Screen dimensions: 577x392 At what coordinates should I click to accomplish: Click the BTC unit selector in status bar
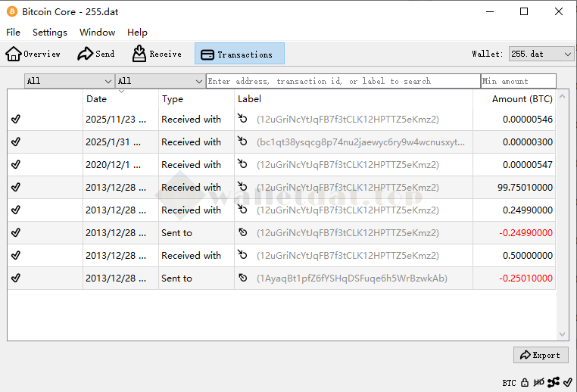509,383
